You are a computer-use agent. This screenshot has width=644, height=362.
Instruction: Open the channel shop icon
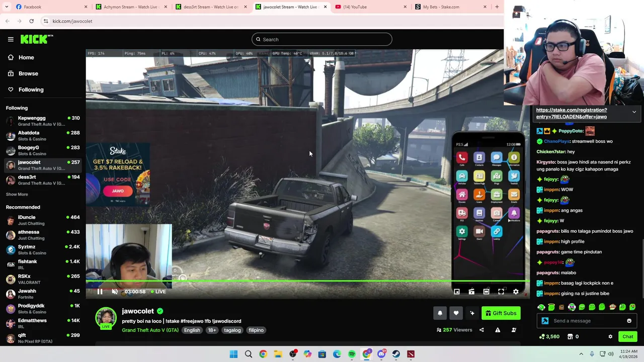click(570, 337)
